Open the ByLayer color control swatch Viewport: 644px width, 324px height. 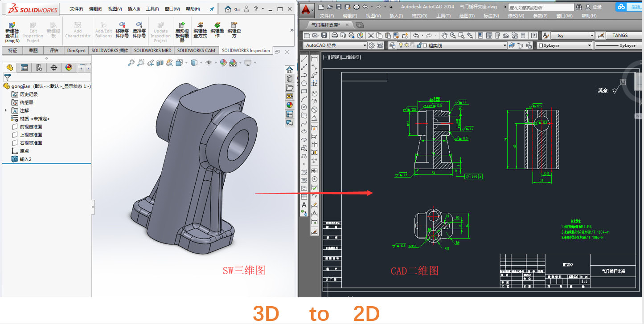point(541,45)
